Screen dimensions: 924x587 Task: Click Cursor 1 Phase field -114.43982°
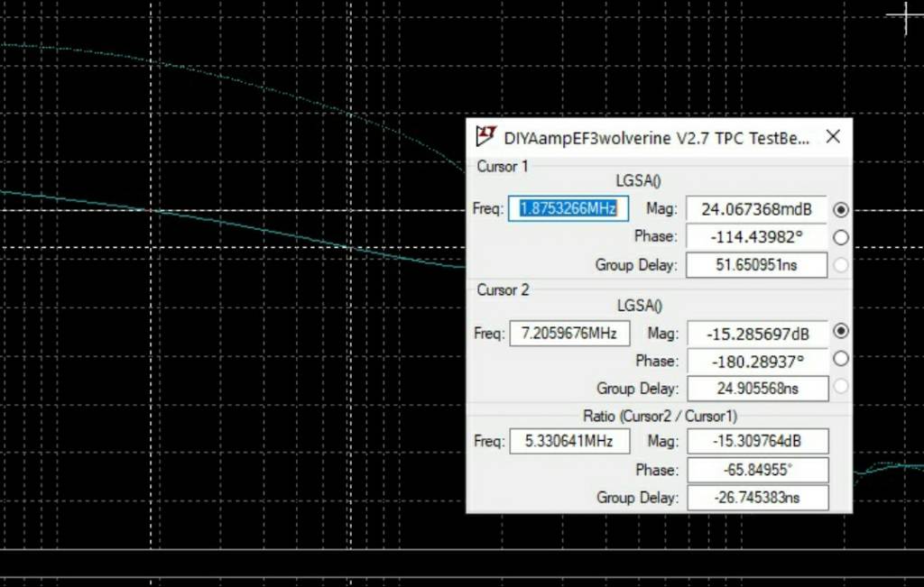point(757,237)
